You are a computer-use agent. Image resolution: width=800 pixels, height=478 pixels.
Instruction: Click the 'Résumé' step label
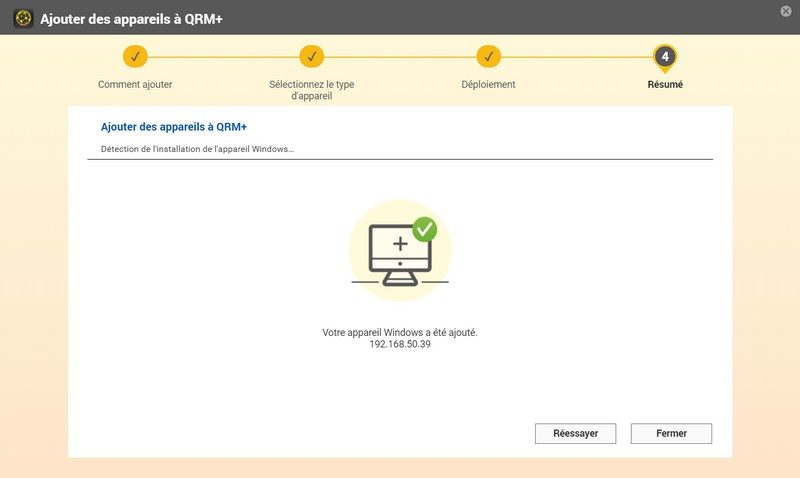[x=665, y=85]
